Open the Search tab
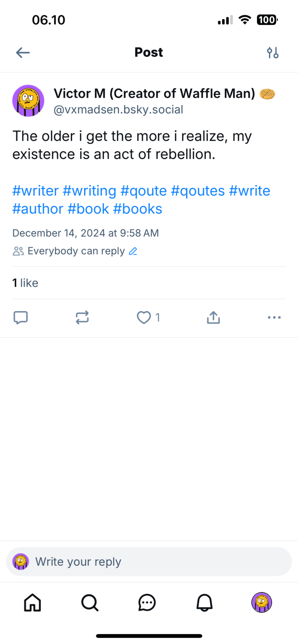The image size is (298, 644). 89,603
